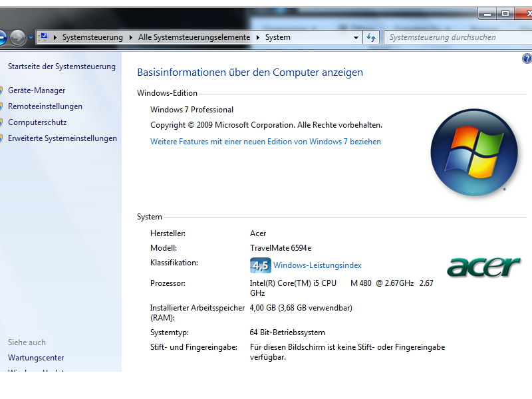Viewport: 532px width, 399px height.
Task: Open the help question mark icon
Action: point(527,59)
